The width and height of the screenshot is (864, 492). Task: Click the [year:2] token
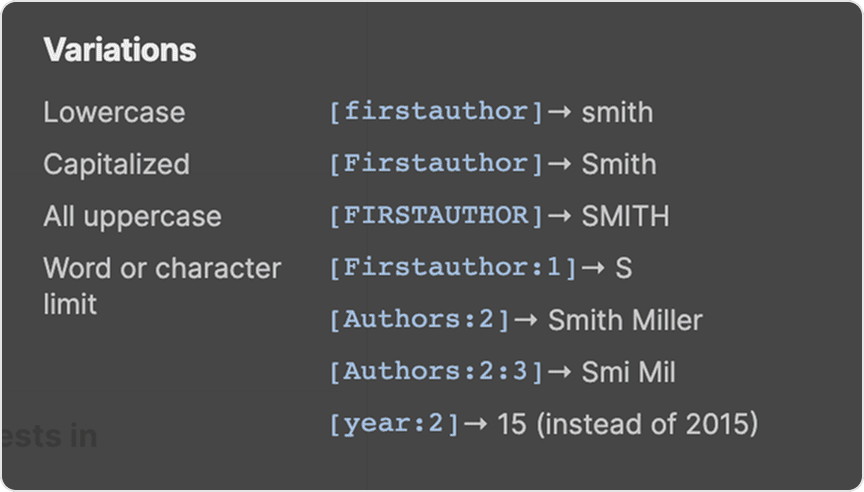click(x=394, y=424)
